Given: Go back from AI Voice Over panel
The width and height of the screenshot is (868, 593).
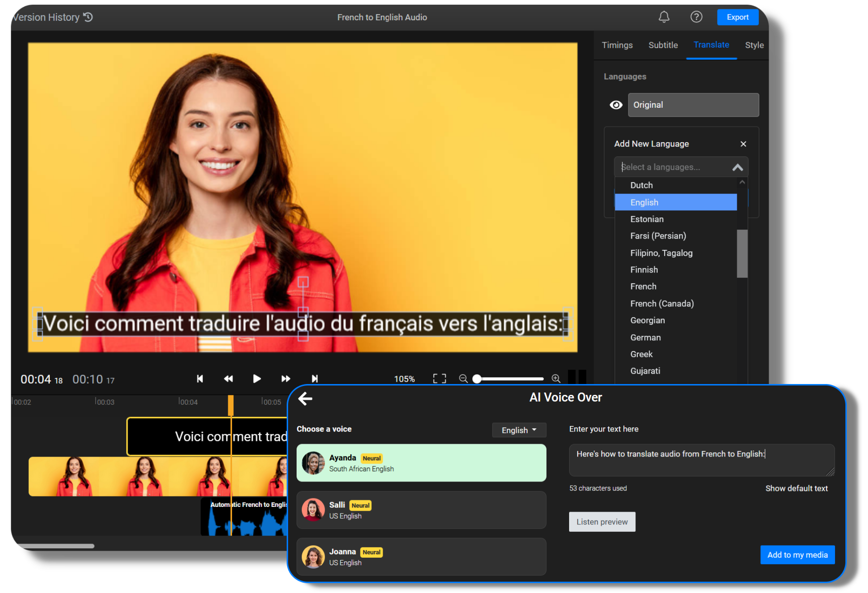Looking at the screenshot, I should pos(305,399).
